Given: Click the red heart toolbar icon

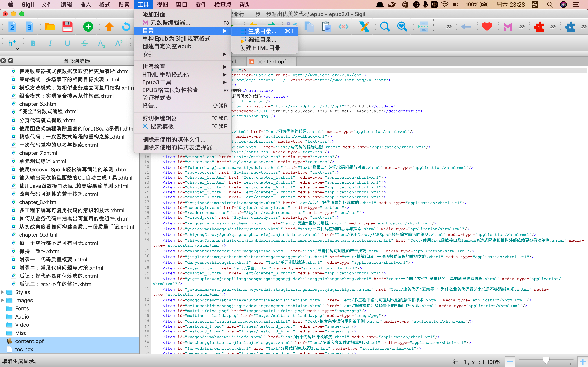Looking at the screenshot, I should click(487, 26).
